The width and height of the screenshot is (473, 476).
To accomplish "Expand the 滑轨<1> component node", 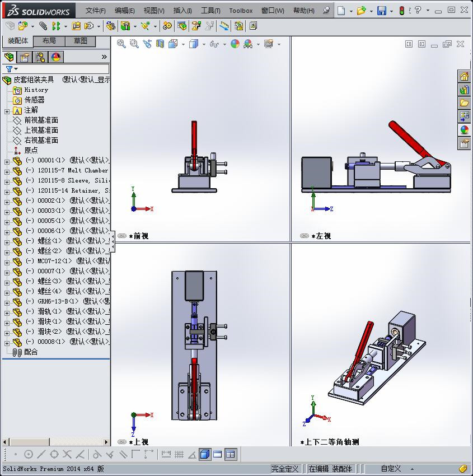I will [7, 313].
